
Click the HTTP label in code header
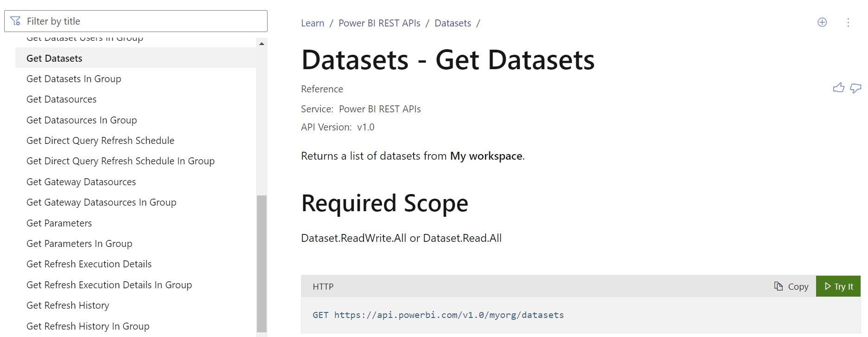click(x=323, y=287)
